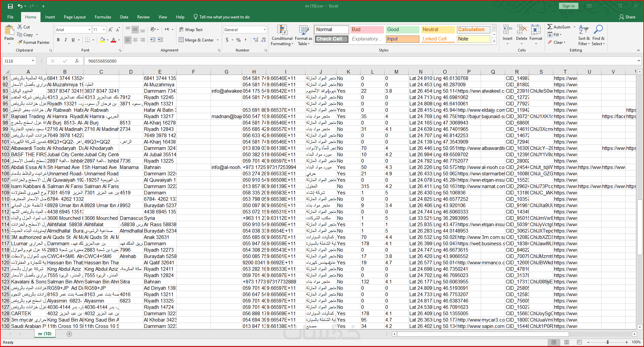
Task: Toggle Middle Align vertical alignment
Action: 135,29
